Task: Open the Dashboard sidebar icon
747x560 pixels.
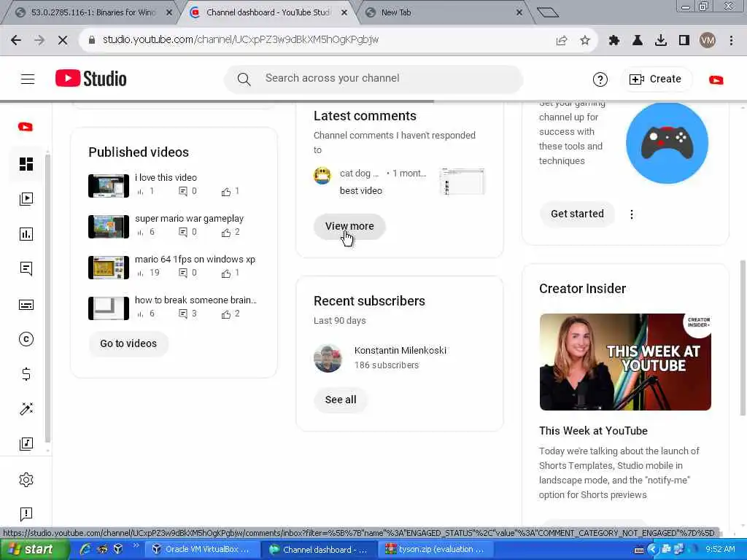Action: tap(26, 164)
